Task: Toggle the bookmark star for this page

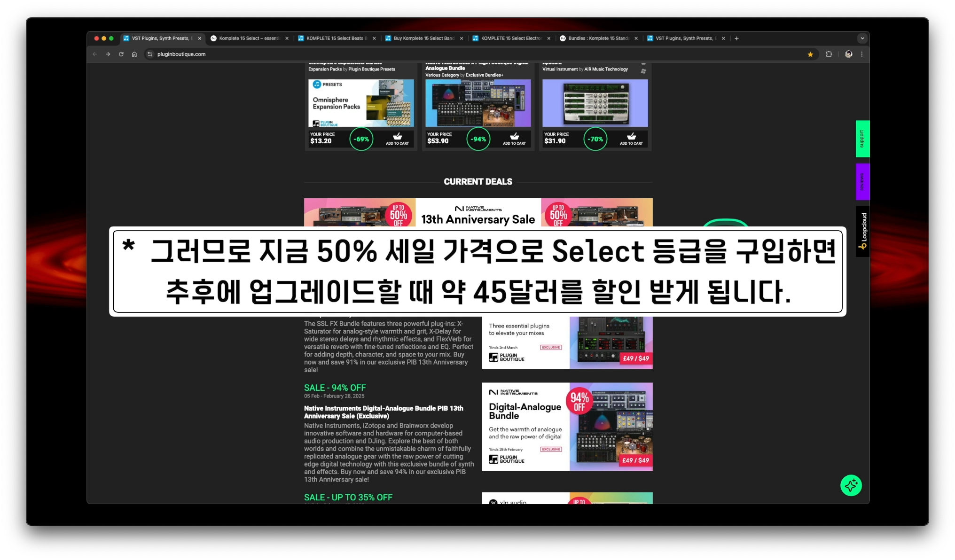Action: click(x=810, y=54)
